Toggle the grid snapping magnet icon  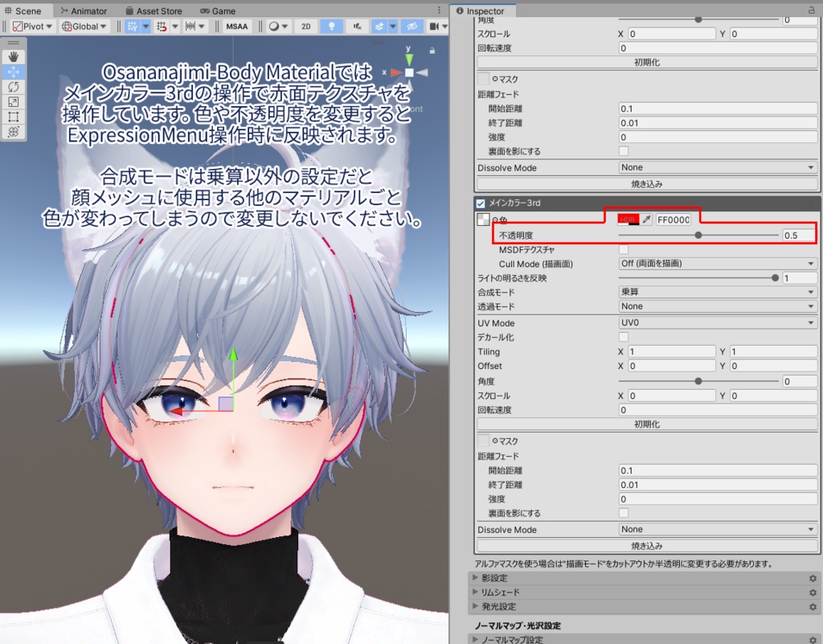(162, 27)
